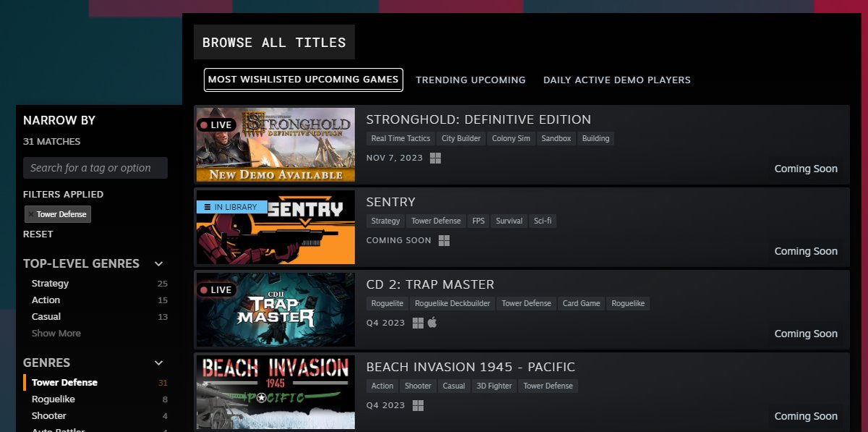This screenshot has height=432, width=868.
Task: Switch to Trending Upcoming tab
Action: (x=471, y=80)
